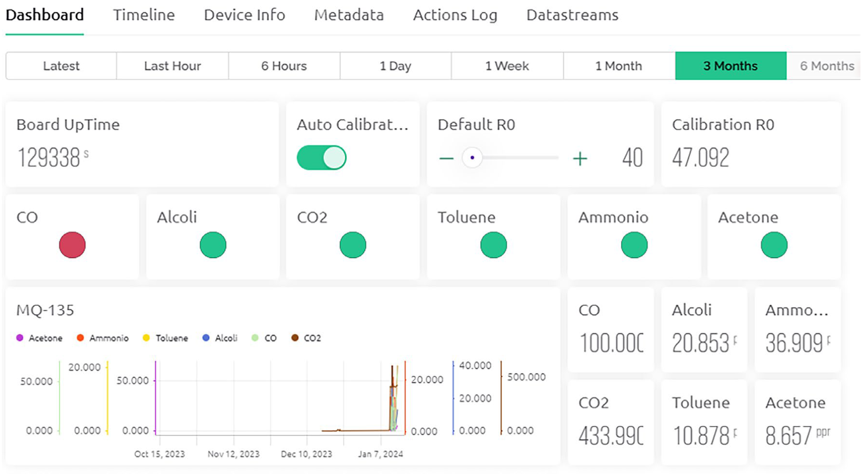Click the green Alcoli status indicator
The height and width of the screenshot is (474, 868).
click(213, 245)
